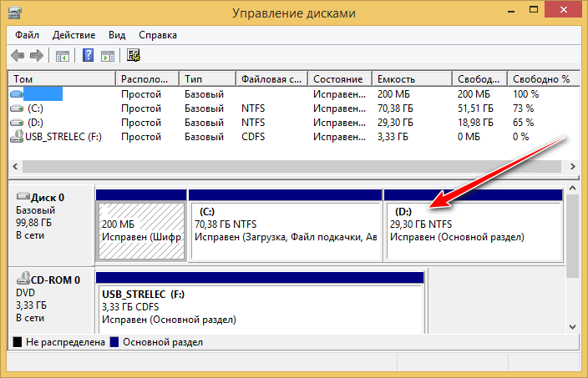Click the blue Основной раздел legend swatch

pyautogui.click(x=115, y=343)
